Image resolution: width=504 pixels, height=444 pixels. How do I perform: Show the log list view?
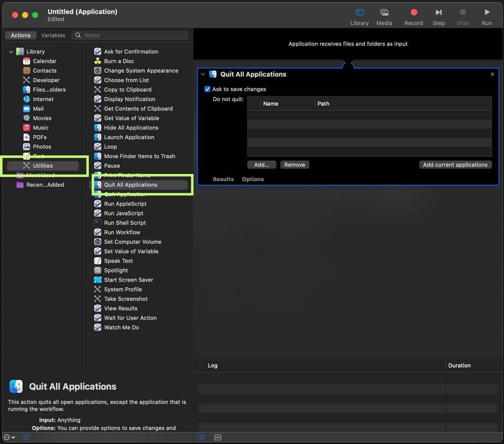coord(202,437)
